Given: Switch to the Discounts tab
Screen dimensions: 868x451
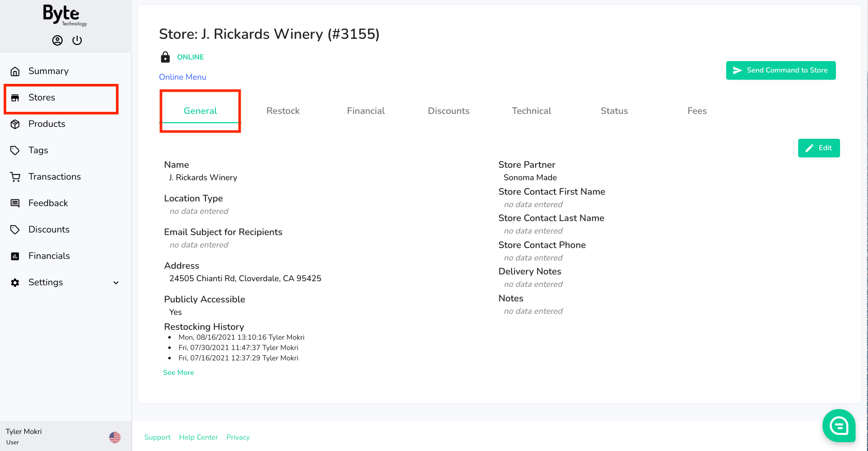Looking at the screenshot, I should click(x=449, y=111).
